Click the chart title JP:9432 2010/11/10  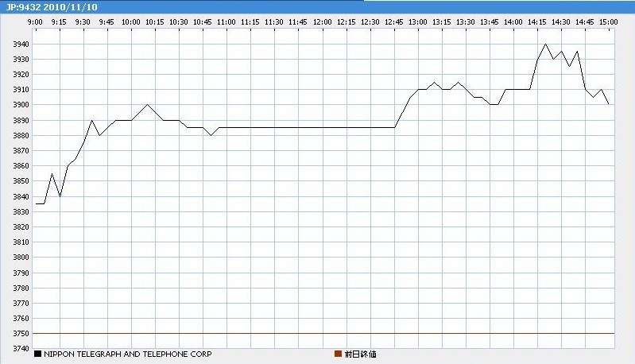(x=52, y=7)
